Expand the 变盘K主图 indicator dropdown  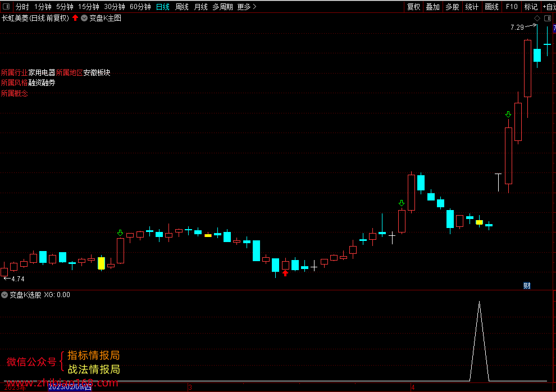tap(84, 18)
